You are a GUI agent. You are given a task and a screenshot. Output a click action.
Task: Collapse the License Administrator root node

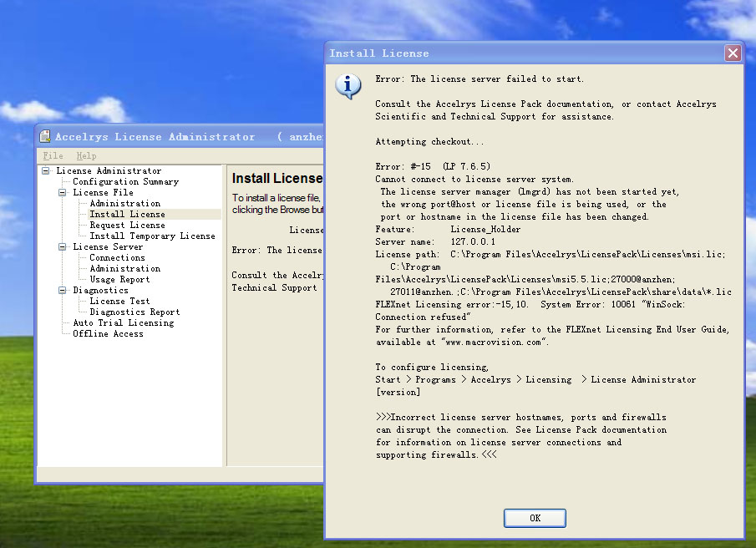click(45, 170)
